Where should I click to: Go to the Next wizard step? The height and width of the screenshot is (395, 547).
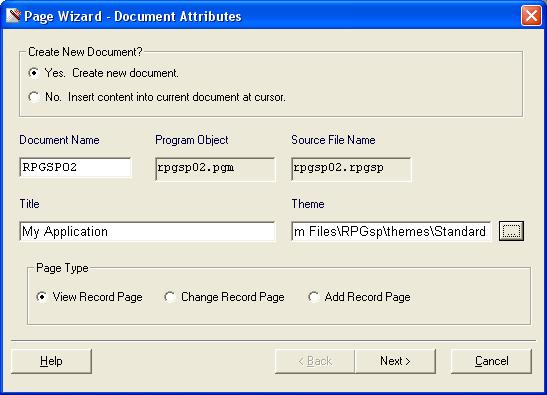(395, 361)
